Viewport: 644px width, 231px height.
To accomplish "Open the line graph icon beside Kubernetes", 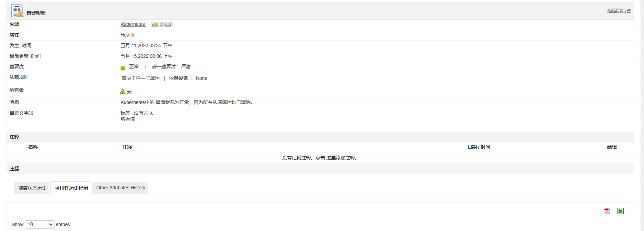I will 162,24.
